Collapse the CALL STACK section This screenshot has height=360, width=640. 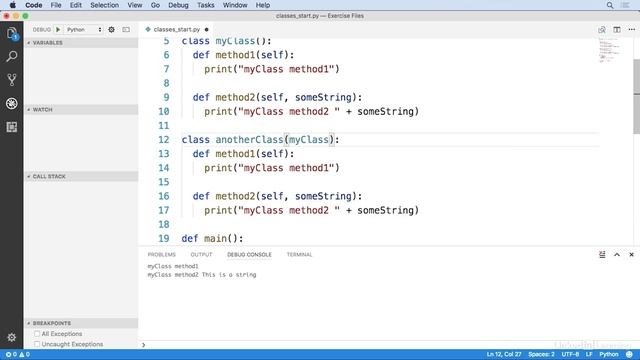pos(81,176)
